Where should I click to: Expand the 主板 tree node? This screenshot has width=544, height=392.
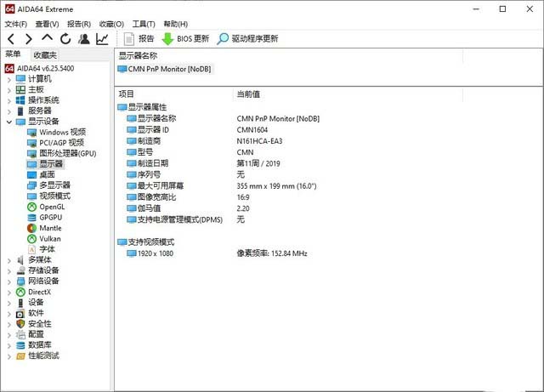[9, 90]
